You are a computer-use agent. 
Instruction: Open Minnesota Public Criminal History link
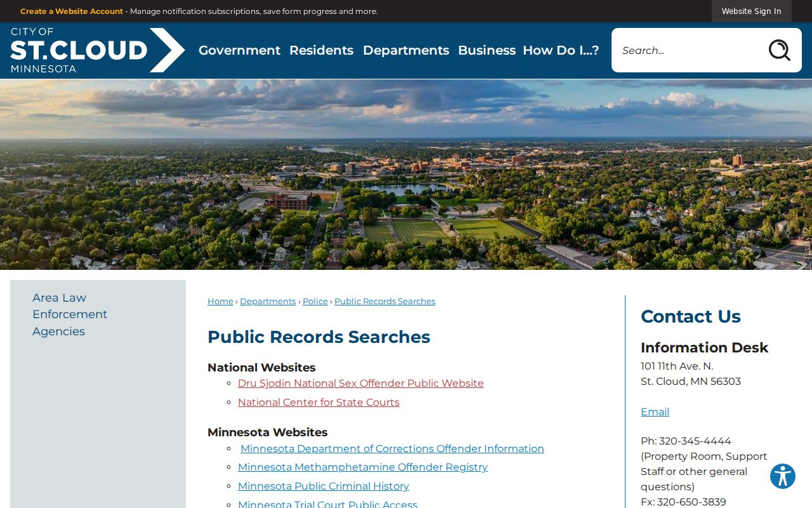324,486
